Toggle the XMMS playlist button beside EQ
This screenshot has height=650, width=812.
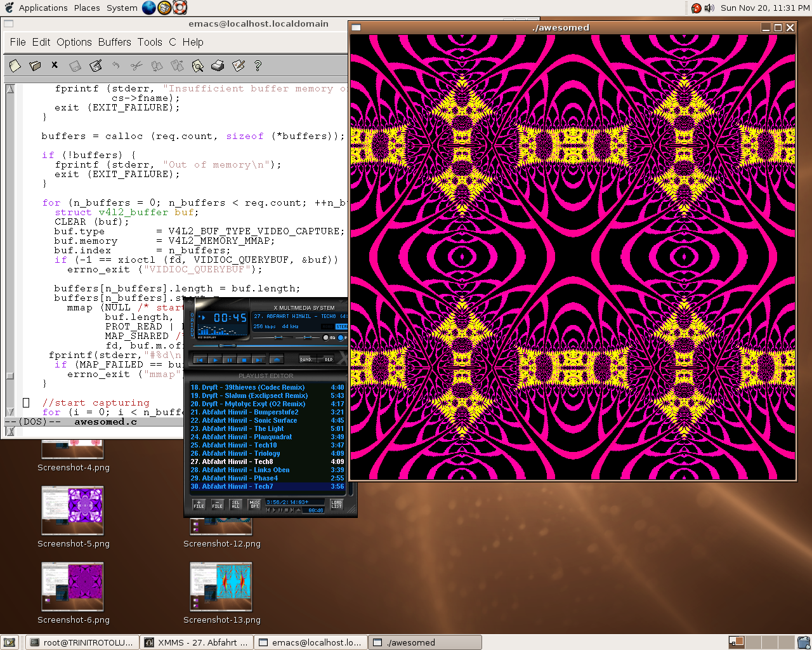point(341,338)
